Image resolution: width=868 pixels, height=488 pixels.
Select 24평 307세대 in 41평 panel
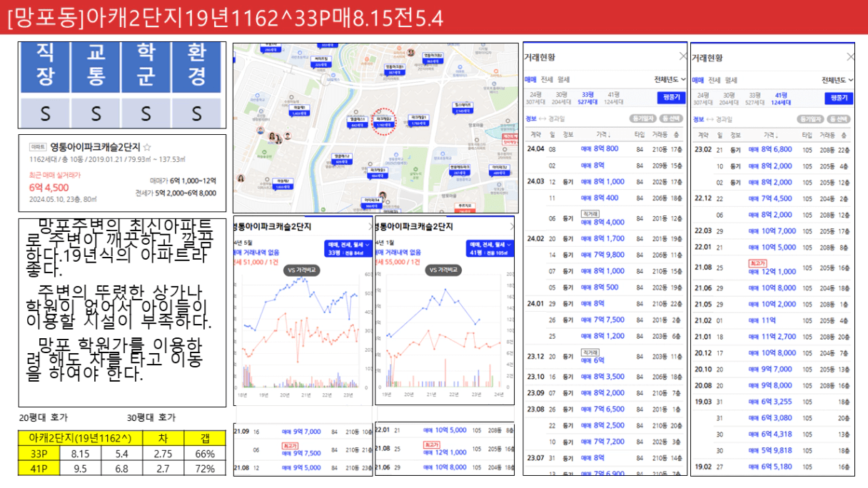[703, 98]
